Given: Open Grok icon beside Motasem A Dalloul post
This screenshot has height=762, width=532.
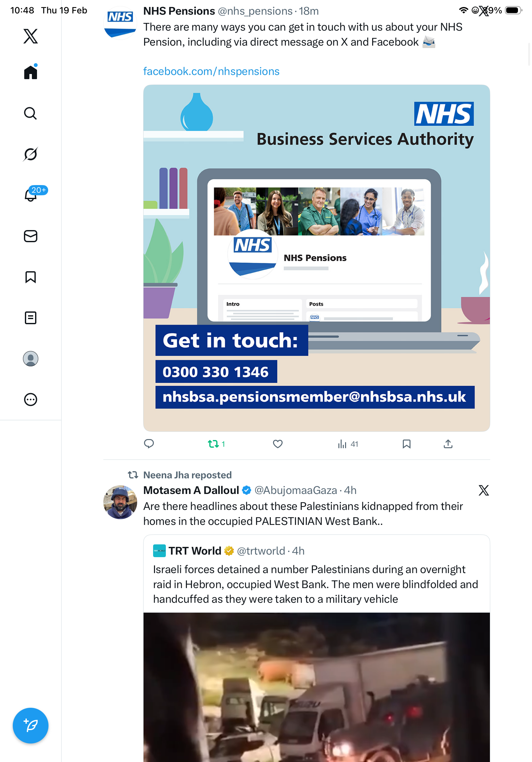Looking at the screenshot, I should pos(484,490).
